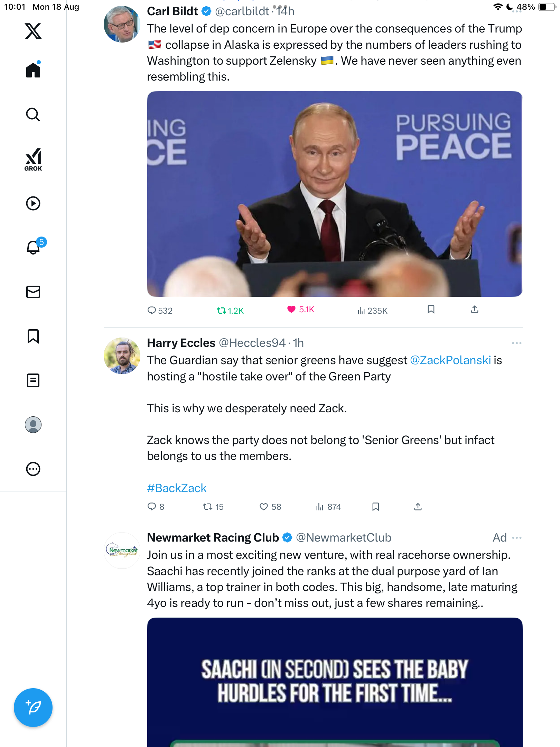
Task: Click the X logo at top
Action: (x=33, y=31)
